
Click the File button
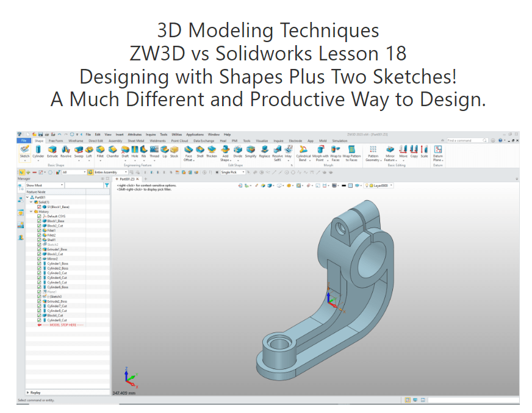tap(23, 140)
